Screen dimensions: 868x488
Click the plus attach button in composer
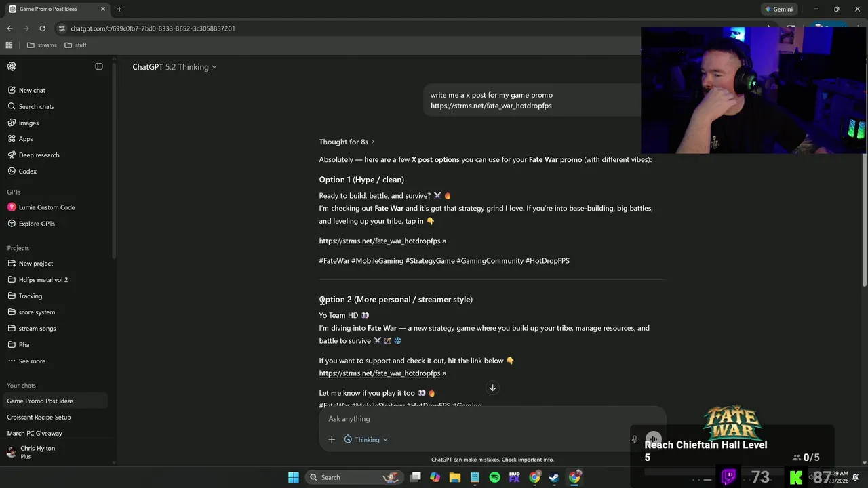coord(332,439)
